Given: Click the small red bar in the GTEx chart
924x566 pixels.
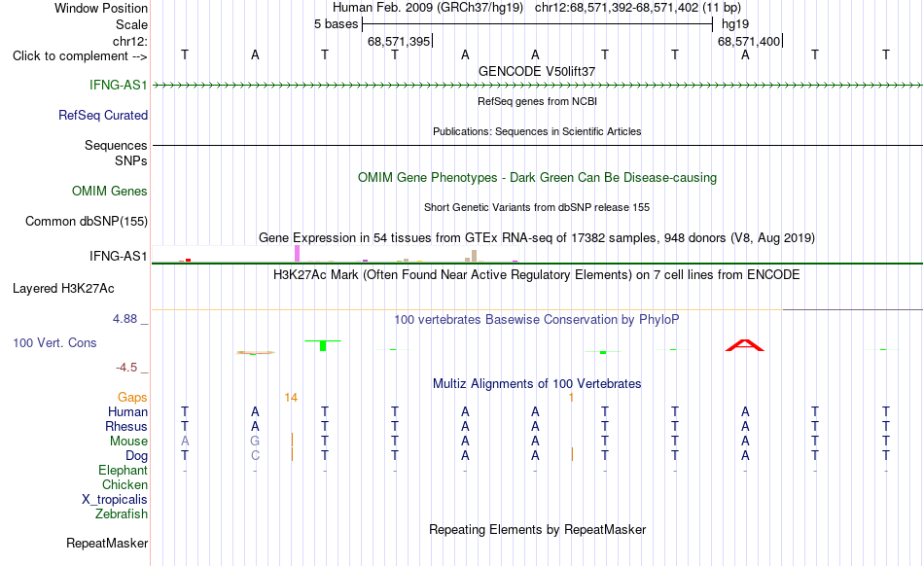Looking at the screenshot, I should [x=188, y=260].
